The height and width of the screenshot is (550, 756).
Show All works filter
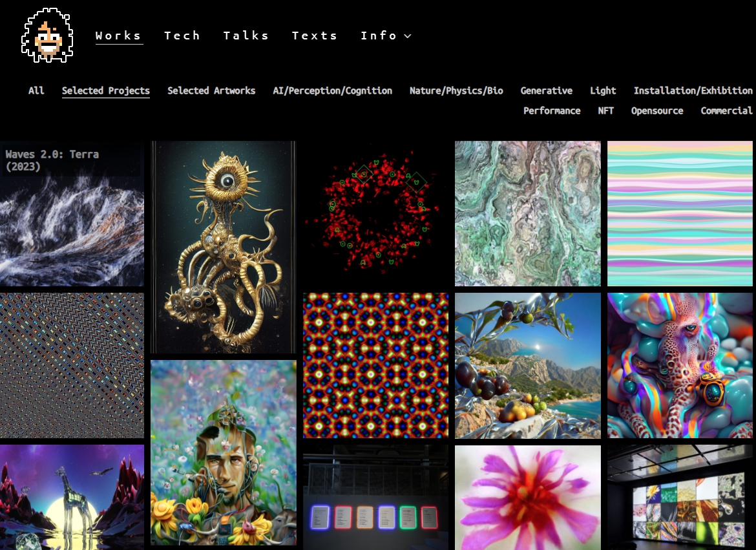click(x=36, y=90)
